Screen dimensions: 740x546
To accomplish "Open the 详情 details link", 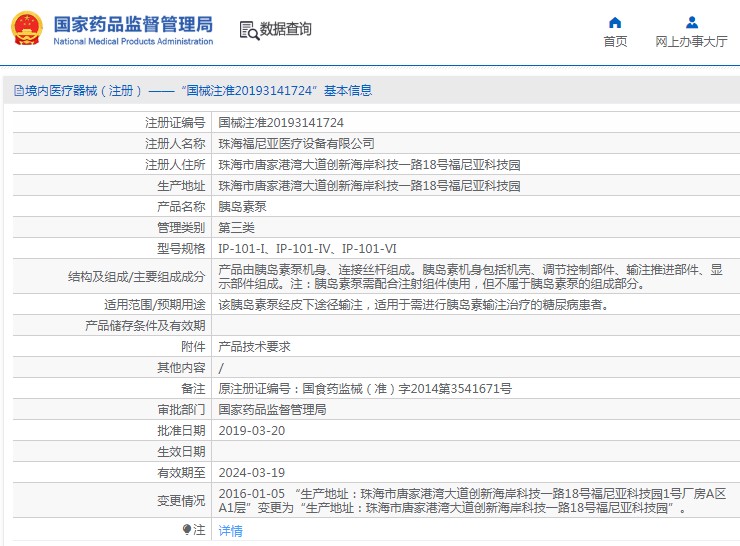I will pos(230,531).
